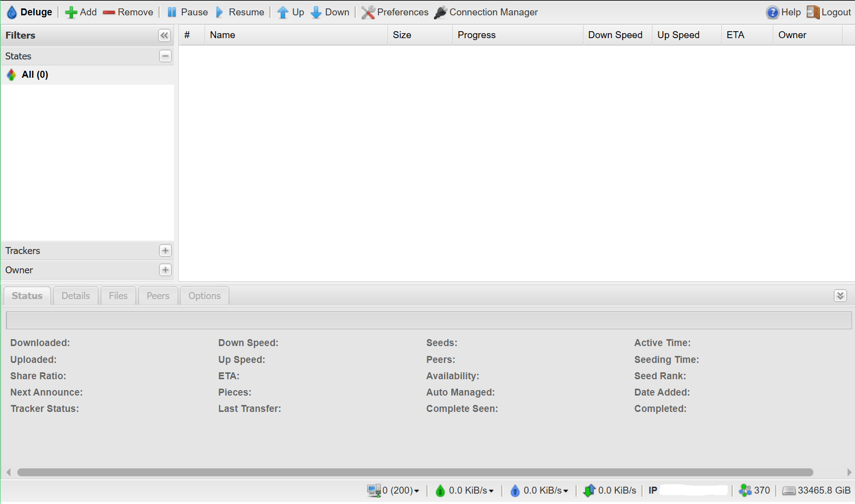Click the red Remove torrent icon
This screenshot has height=504, width=855.
click(x=109, y=12)
